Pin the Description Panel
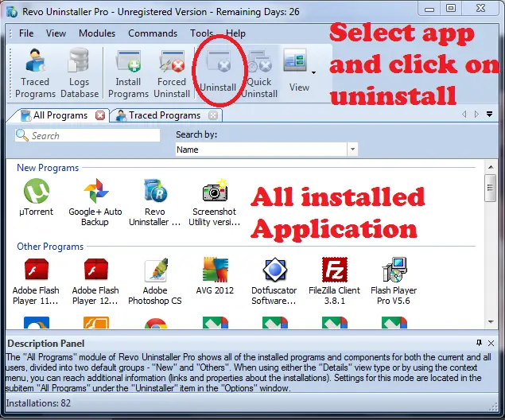 480,343
